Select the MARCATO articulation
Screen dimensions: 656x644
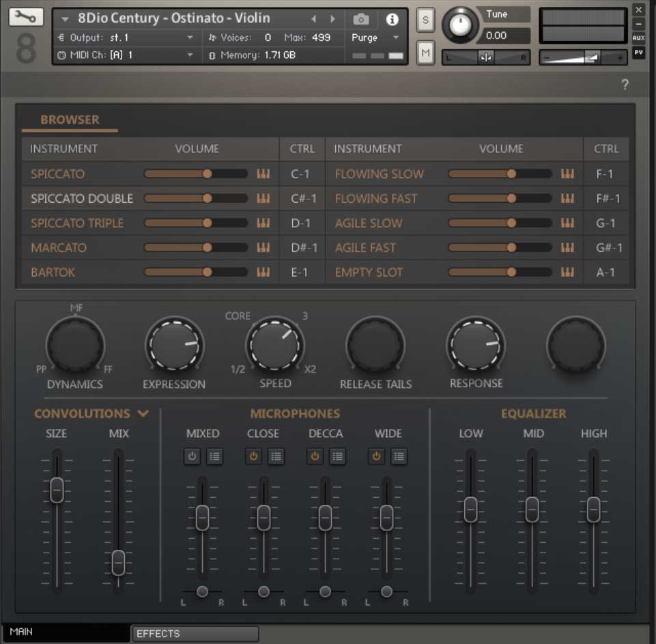pos(59,248)
